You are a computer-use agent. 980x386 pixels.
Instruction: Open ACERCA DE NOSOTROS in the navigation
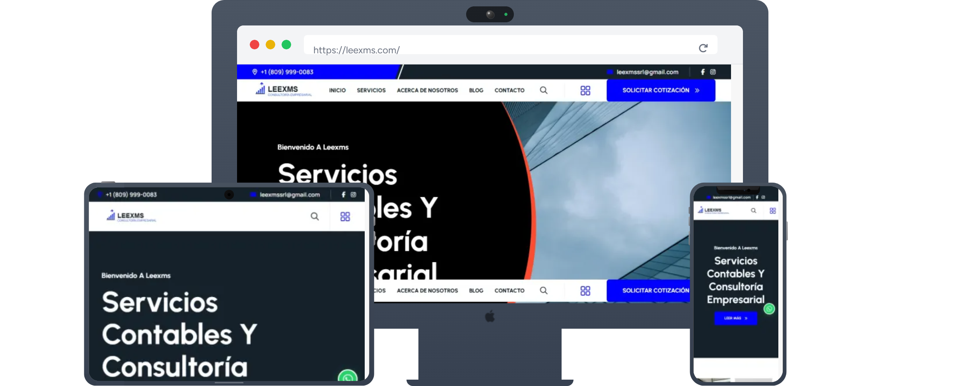[x=427, y=90]
